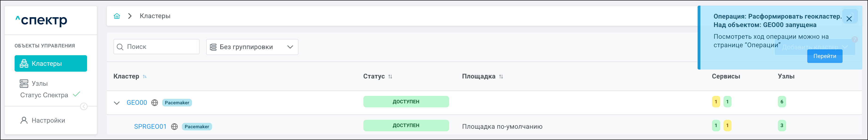Collapse the sidebar with the arrow button
This screenshot has width=868, height=140.
click(84, 107)
